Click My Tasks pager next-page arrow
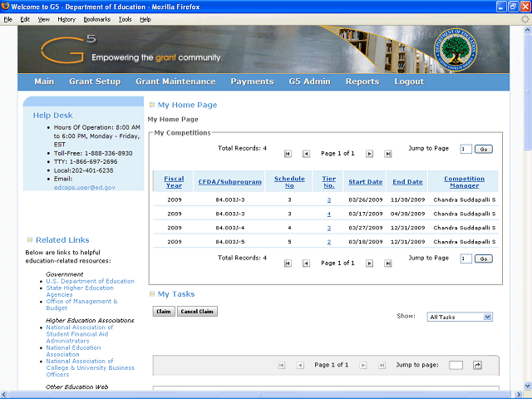This screenshot has width=532, height=399. (363, 365)
